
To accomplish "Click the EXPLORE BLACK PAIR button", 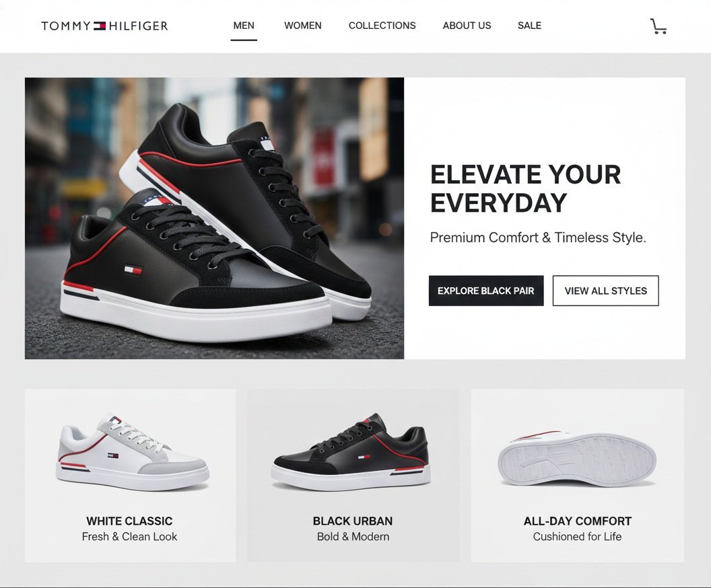I will pyautogui.click(x=486, y=291).
